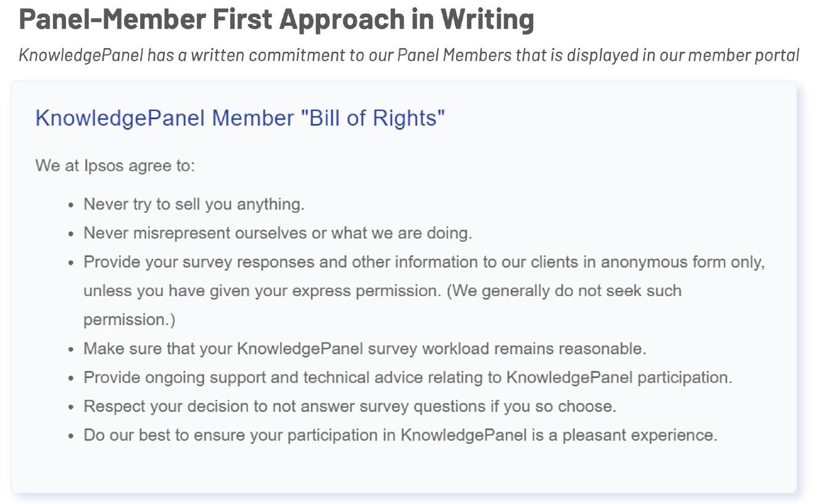Select the survey workload remains reasonable statement
The image size is (814, 504).
click(x=365, y=349)
